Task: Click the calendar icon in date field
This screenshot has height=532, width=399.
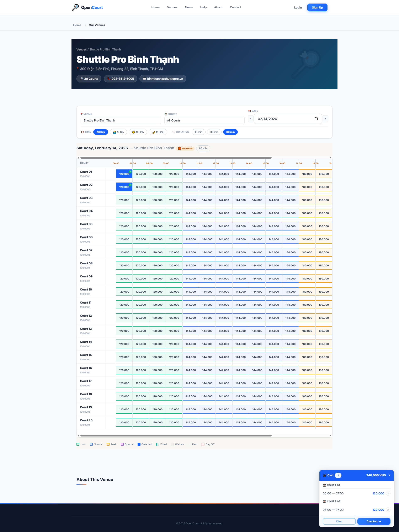Action: 316,119
